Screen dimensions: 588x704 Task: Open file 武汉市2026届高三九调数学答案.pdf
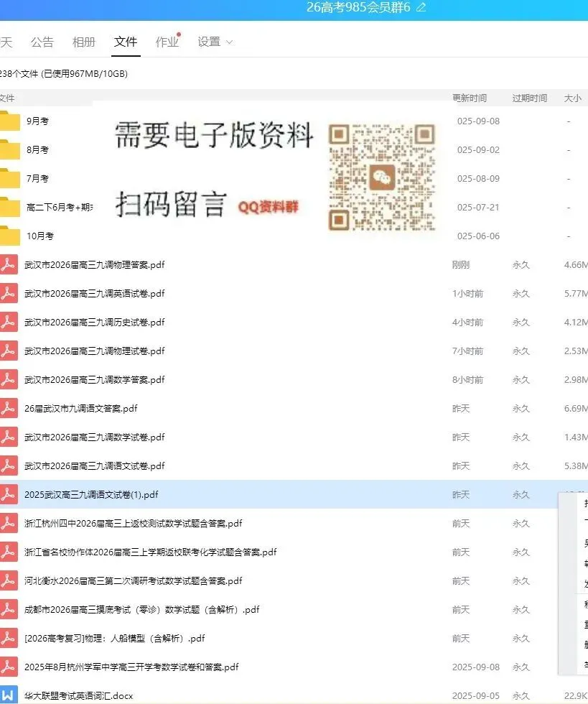click(x=94, y=380)
